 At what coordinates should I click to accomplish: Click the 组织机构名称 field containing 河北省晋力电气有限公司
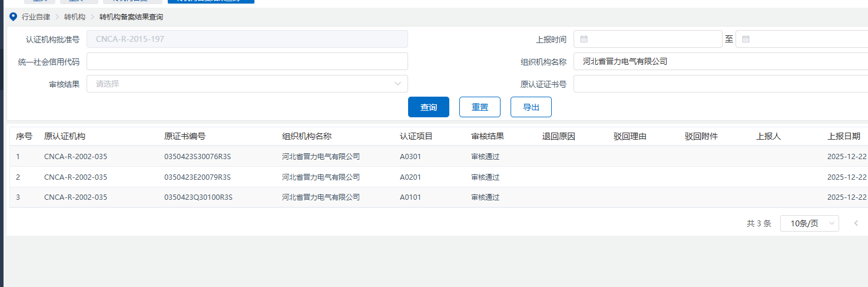718,61
